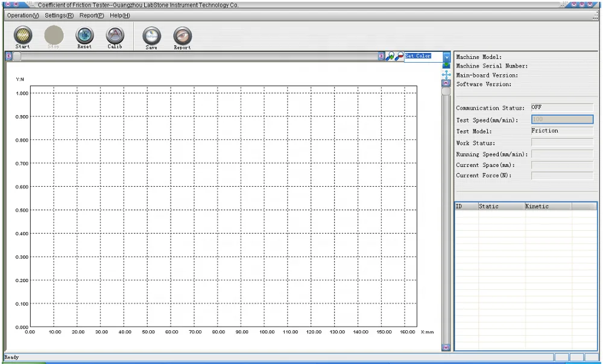Open the Set Color dropdown arrow
Image resolution: width=603 pixels, height=364 pixels.
pos(447,56)
